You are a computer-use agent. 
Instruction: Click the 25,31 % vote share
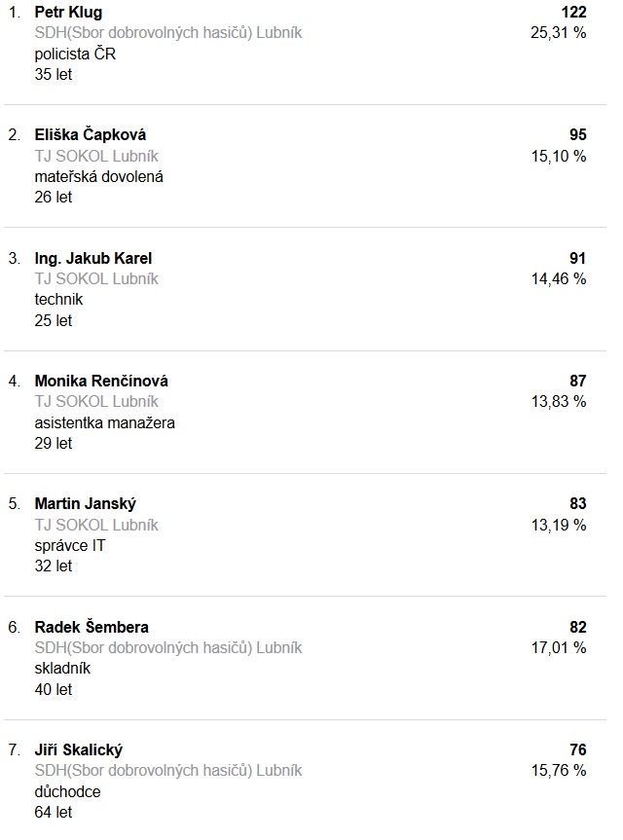[558, 33]
